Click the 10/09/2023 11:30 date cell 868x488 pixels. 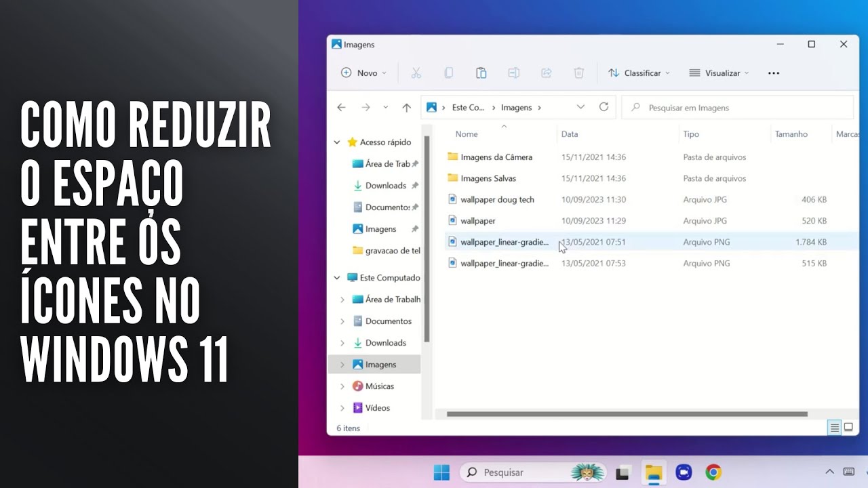[x=593, y=200]
